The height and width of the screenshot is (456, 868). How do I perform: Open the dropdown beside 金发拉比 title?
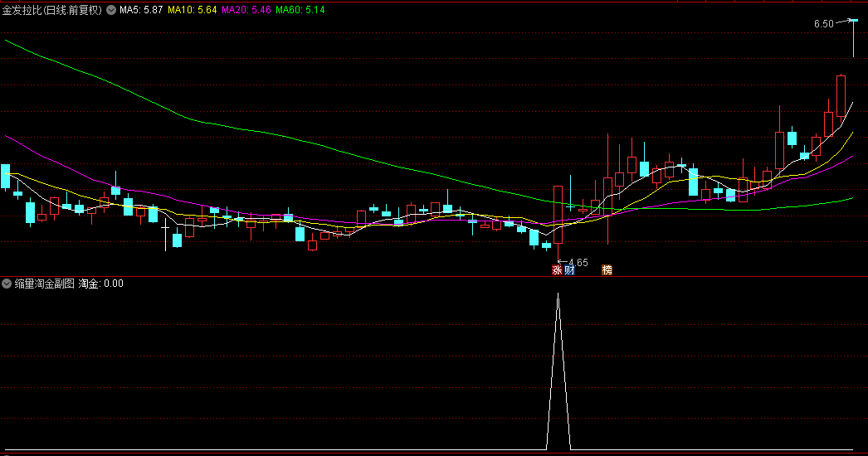(x=111, y=10)
